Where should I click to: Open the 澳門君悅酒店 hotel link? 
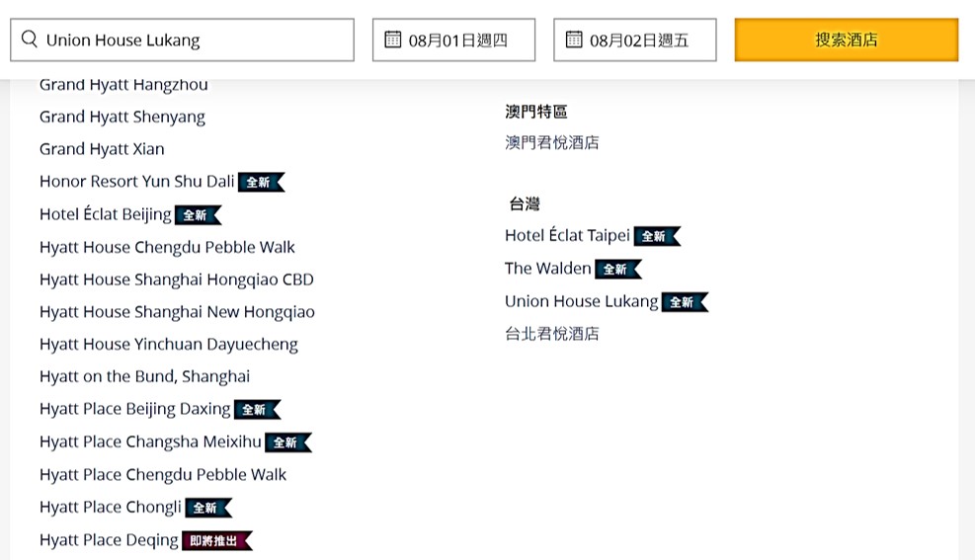coord(552,143)
